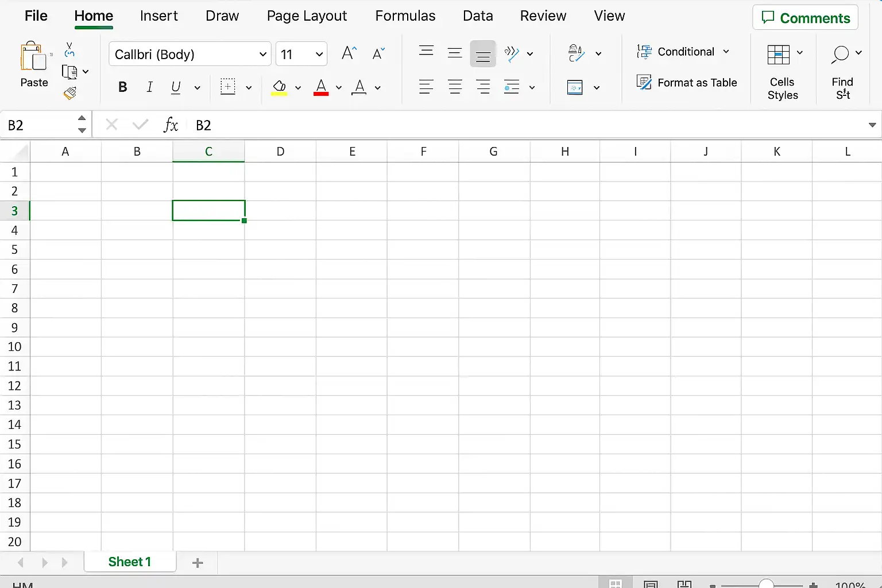This screenshot has width=882, height=588.
Task: Switch to the Draw tab
Action: click(x=222, y=16)
